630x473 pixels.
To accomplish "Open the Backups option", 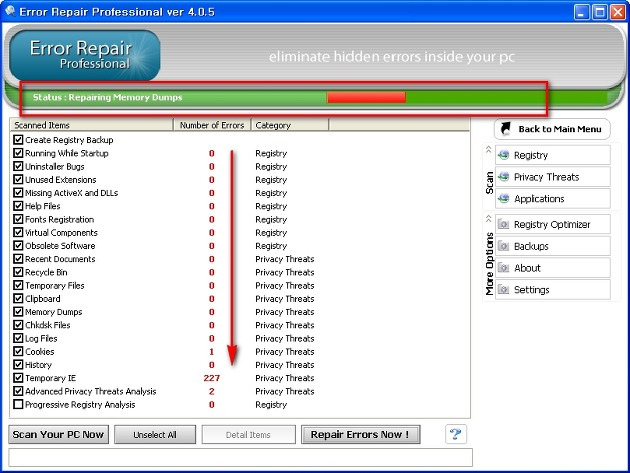I will pos(553,246).
